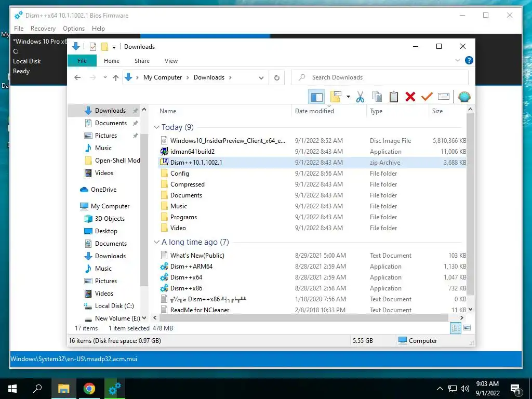Select the Config folder
The height and width of the screenshot is (399, 532).
(179, 174)
